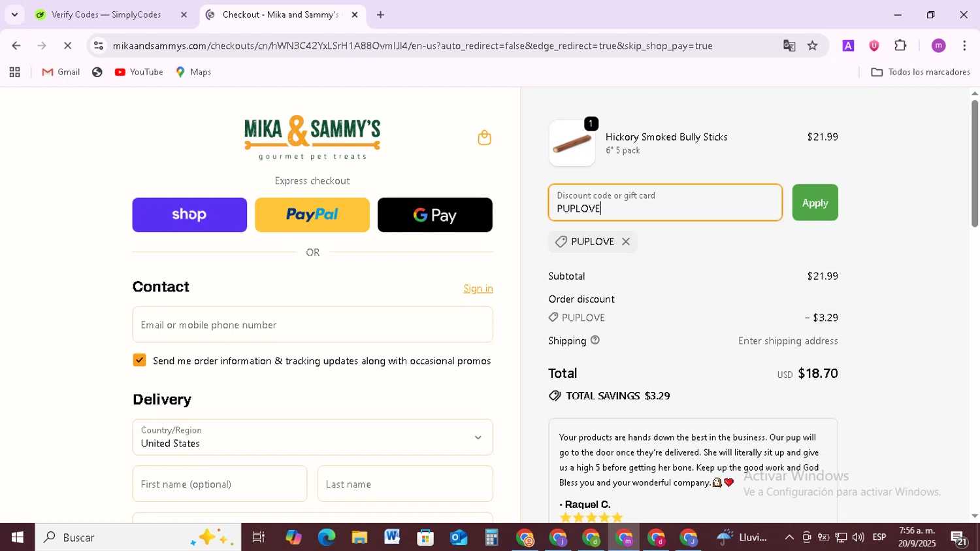Click the Apply discount button

click(x=815, y=203)
